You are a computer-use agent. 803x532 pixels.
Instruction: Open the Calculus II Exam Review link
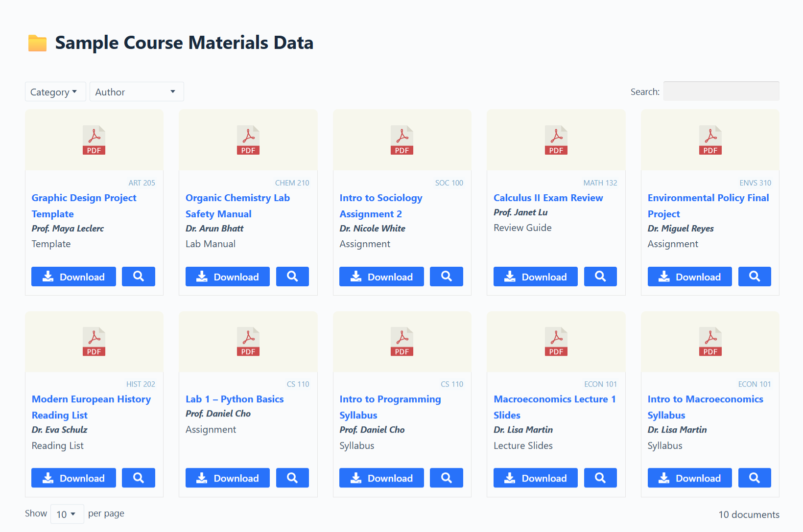coord(548,198)
